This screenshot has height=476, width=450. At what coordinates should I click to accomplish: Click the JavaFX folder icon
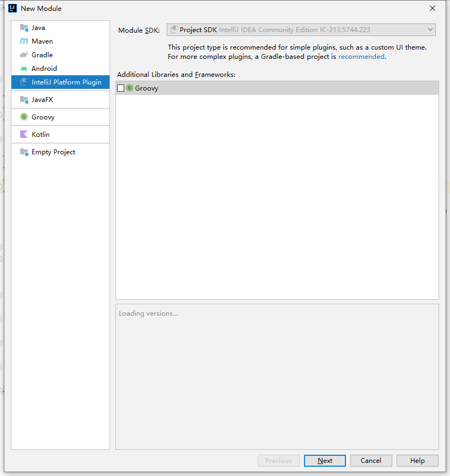(x=24, y=100)
